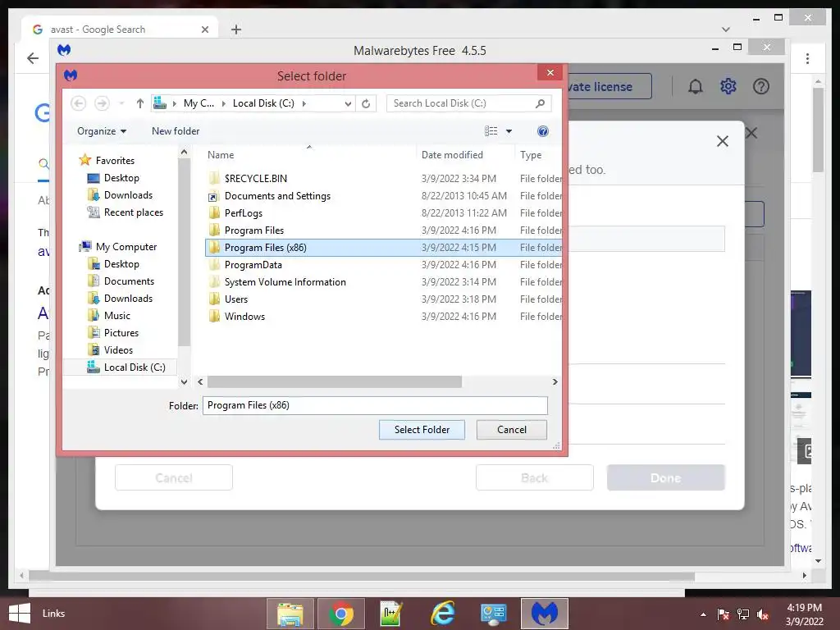Click the file list horizontal scrollbar thumb
840x630 pixels.
click(x=335, y=382)
